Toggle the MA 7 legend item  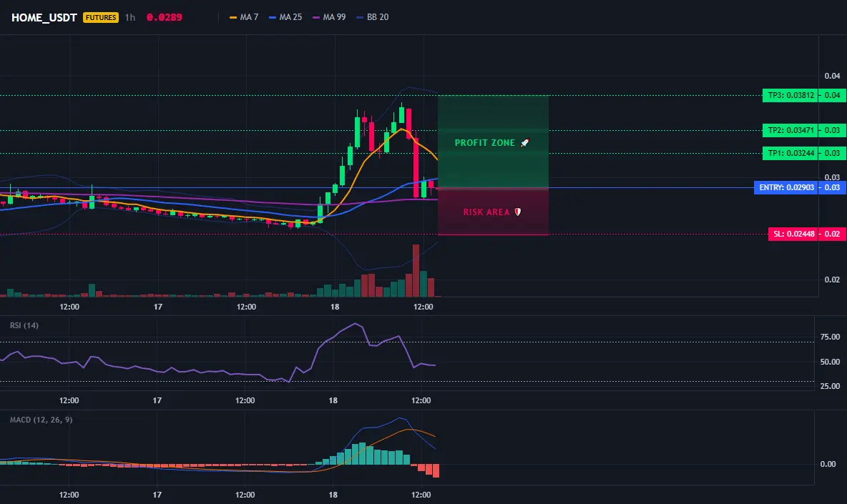point(244,17)
